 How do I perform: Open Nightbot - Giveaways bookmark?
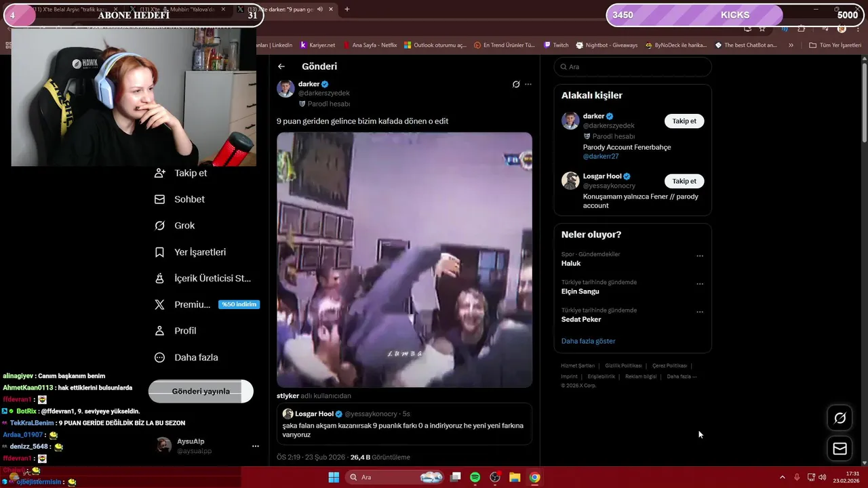607,45
